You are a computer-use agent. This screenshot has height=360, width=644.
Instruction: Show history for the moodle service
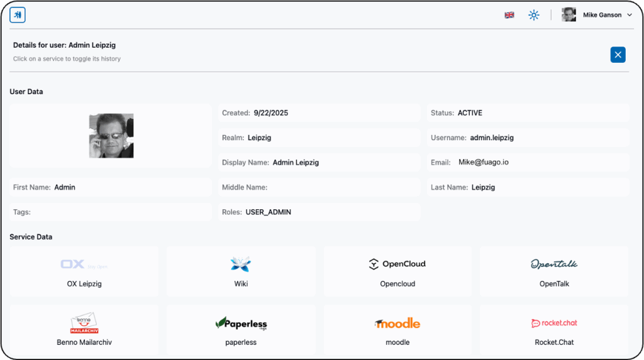point(397,330)
